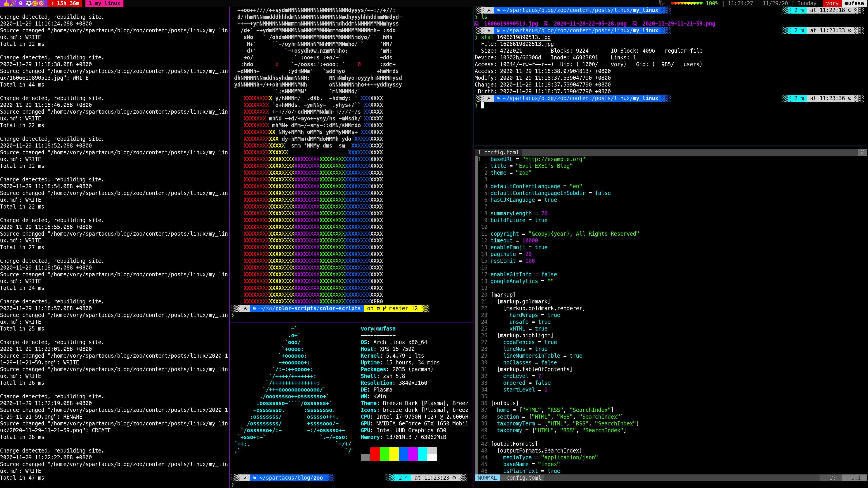
Task: Click the hearts battery level indicator
Action: tap(686, 3)
